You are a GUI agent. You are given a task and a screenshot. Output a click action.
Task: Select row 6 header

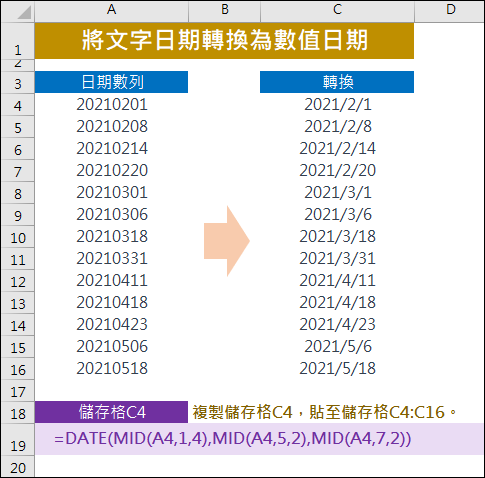pyautogui.click(x=18, y=149)
